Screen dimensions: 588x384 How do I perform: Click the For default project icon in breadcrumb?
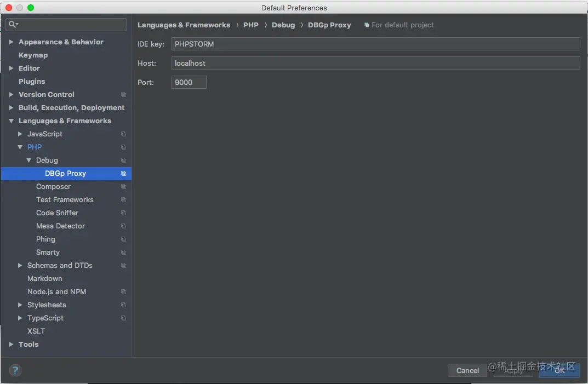367,25
